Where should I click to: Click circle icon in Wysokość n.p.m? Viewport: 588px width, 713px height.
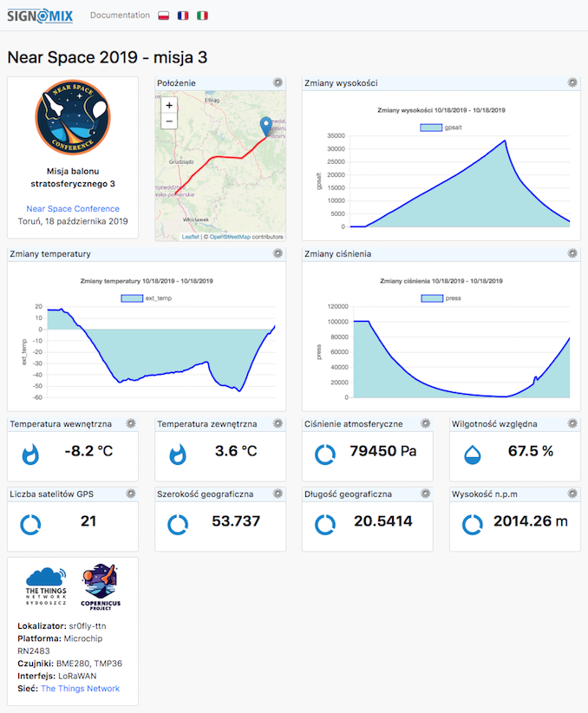click(x=473, y=524)
